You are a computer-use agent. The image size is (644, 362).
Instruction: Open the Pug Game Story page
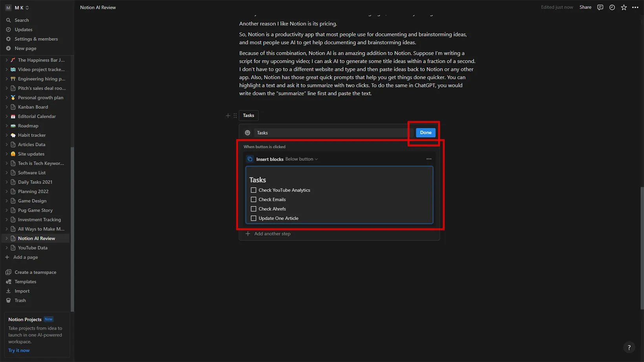tap(36, 210)
